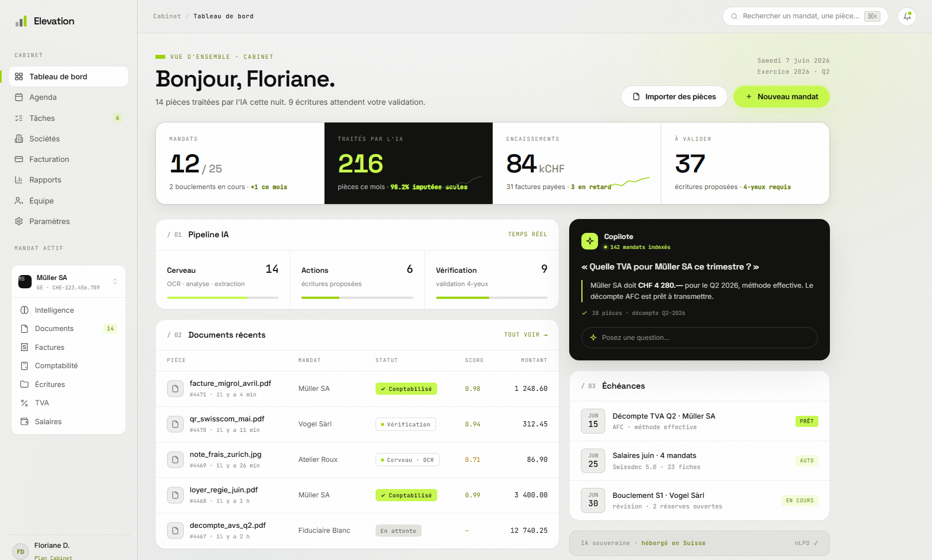Click the Vérification progress bar
Viewport: 932px width, 560px height.
click(492, 298)
